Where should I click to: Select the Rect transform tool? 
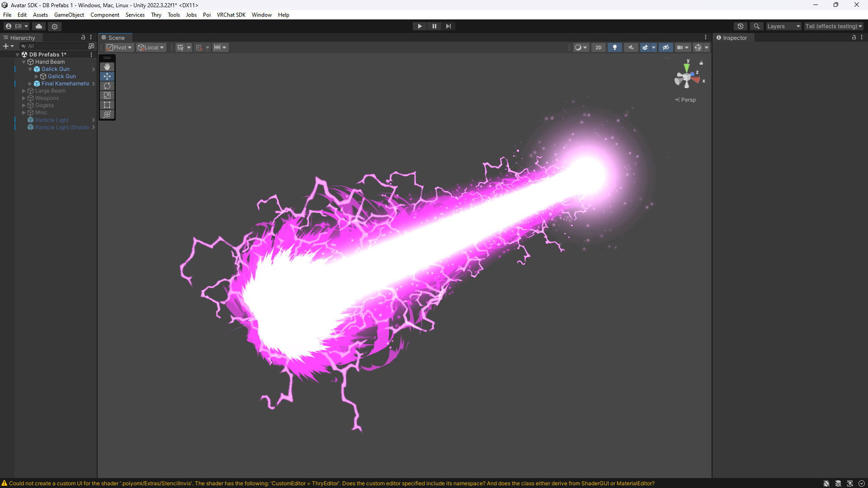pyautogui.click(x=107, y=105)
